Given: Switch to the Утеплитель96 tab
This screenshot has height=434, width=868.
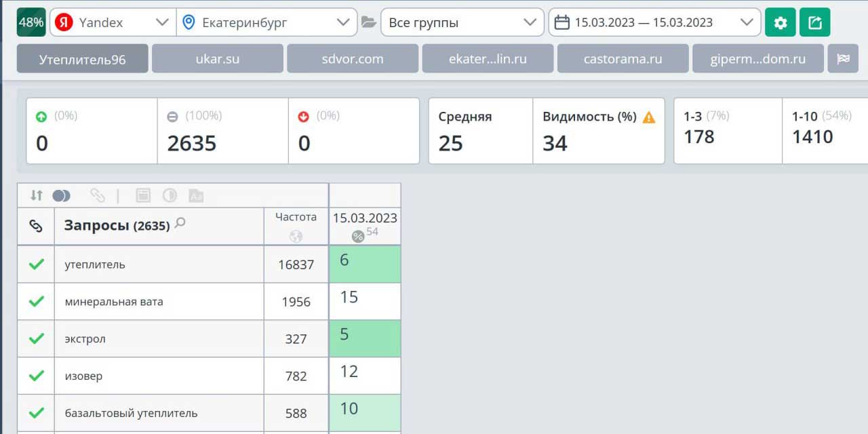Looking at the screenshot, I should 82,59.
